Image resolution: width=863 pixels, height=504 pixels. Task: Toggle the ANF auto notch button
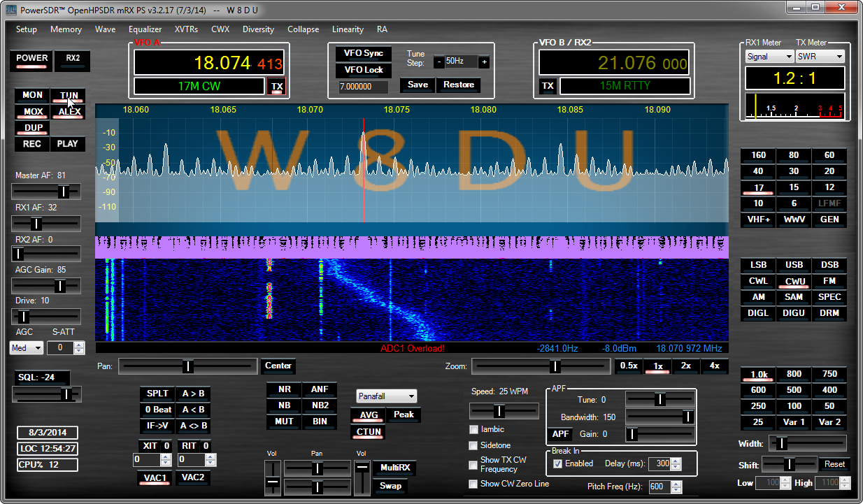pos(320,389)
